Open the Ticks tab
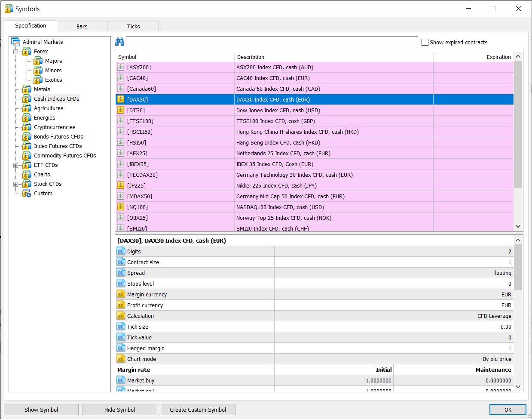The width and height of the screenshot is (532, 419). click(133, 26)
